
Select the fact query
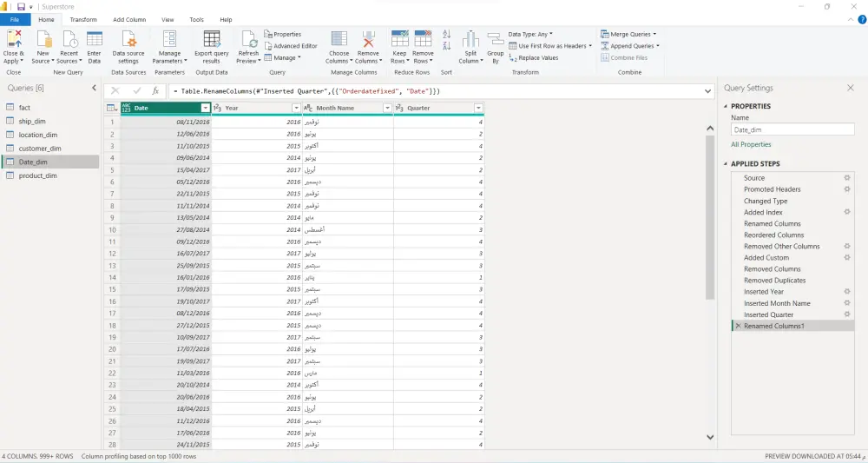tap(51, 108)
